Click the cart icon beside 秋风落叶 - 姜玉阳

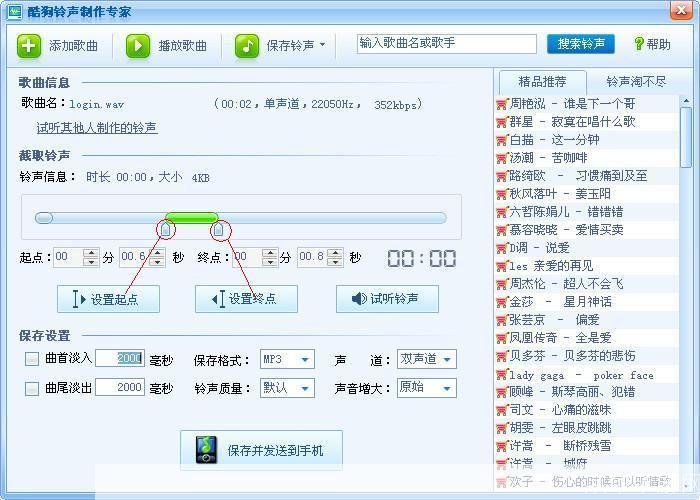tap(502, 194)
